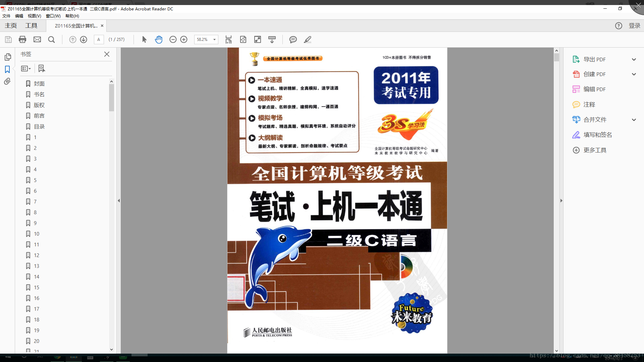This screenshot has width=644, height=362.
Task: Collapse the right tools pane arrow
Action: (561, 200)
